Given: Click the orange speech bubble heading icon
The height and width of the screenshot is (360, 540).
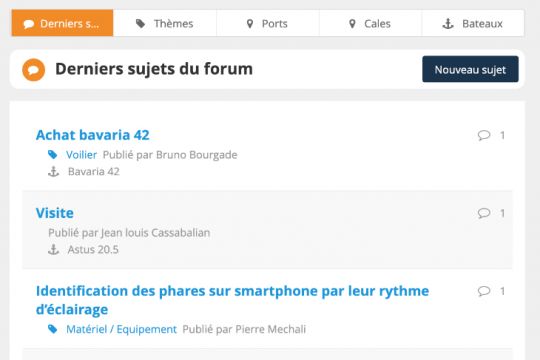Looking at the screenshot, I should 33,70.
